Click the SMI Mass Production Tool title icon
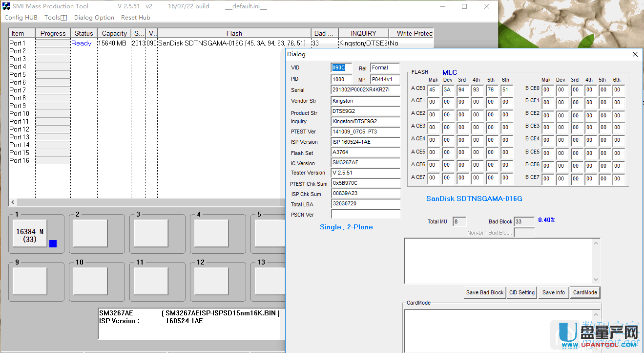Image resolution: width=644 pixels, height=353 pixels. 7,6
